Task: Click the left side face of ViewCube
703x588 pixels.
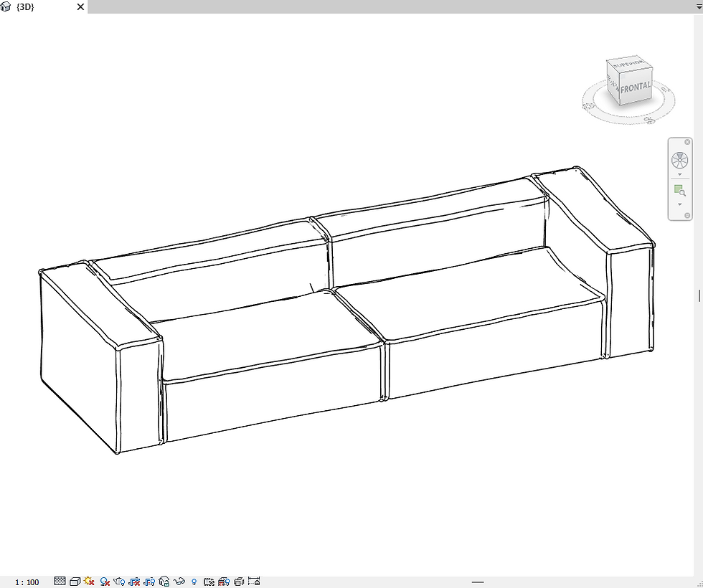Action: pyautogui.click(x=613, y=83)
